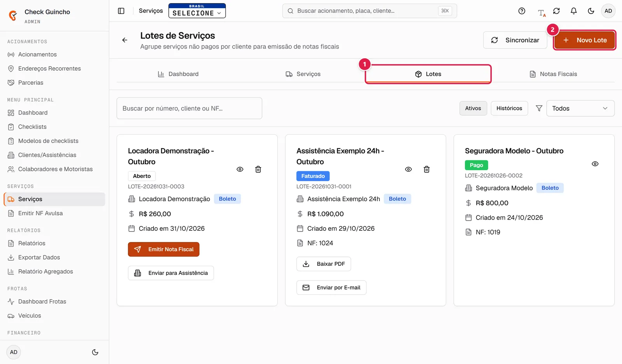Screen dimensions: 622x364
Task: Open Checklists in the sidebar
Action: pyautogui.click(x=54, y=127)
